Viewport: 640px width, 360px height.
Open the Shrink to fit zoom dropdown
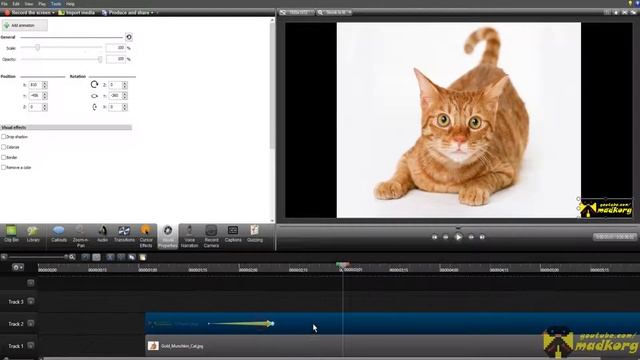coord(334,13)
